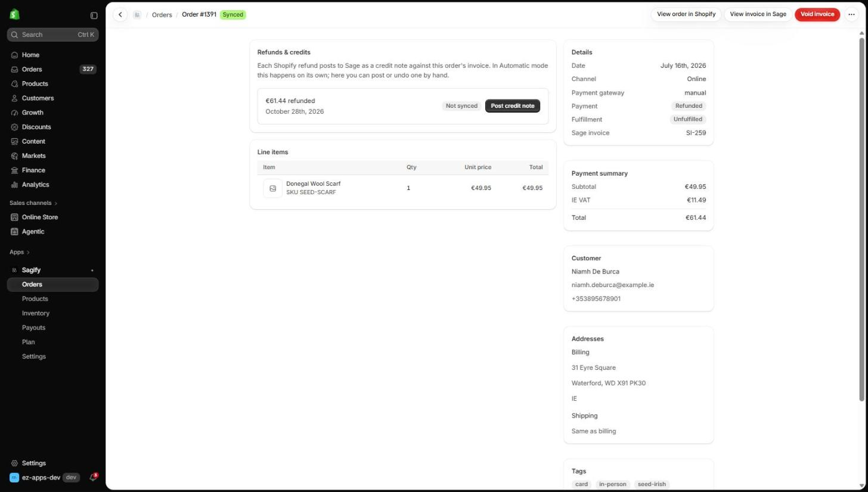Viewport: 868px width, 492px height.
Task: Click Post credit note button
Action: [512, 106]
